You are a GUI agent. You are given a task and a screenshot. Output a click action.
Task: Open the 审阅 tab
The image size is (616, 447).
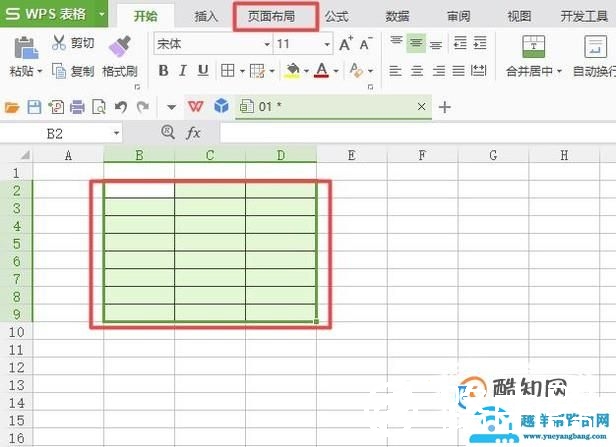(458, 16)
